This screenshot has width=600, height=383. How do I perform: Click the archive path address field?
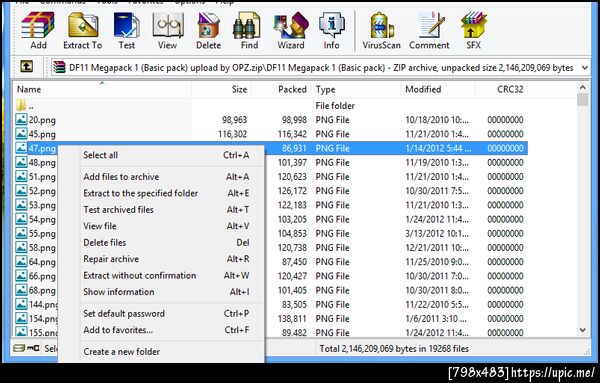click(x=320, y=68)
